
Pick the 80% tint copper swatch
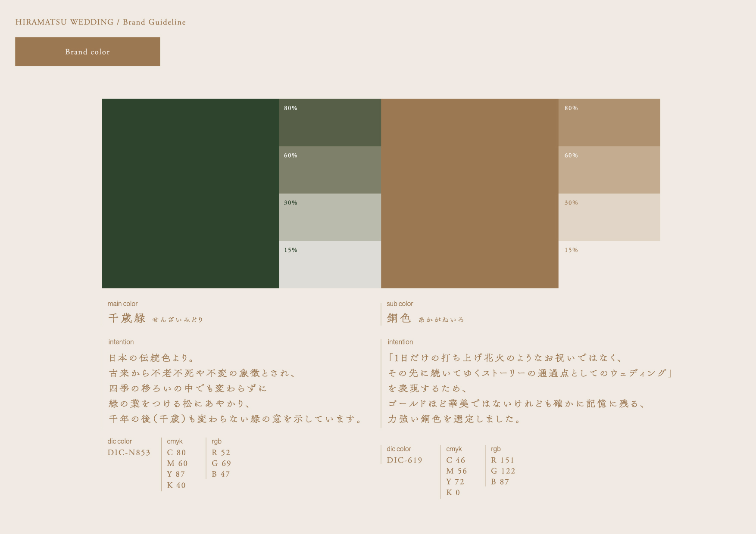(609, 123)
